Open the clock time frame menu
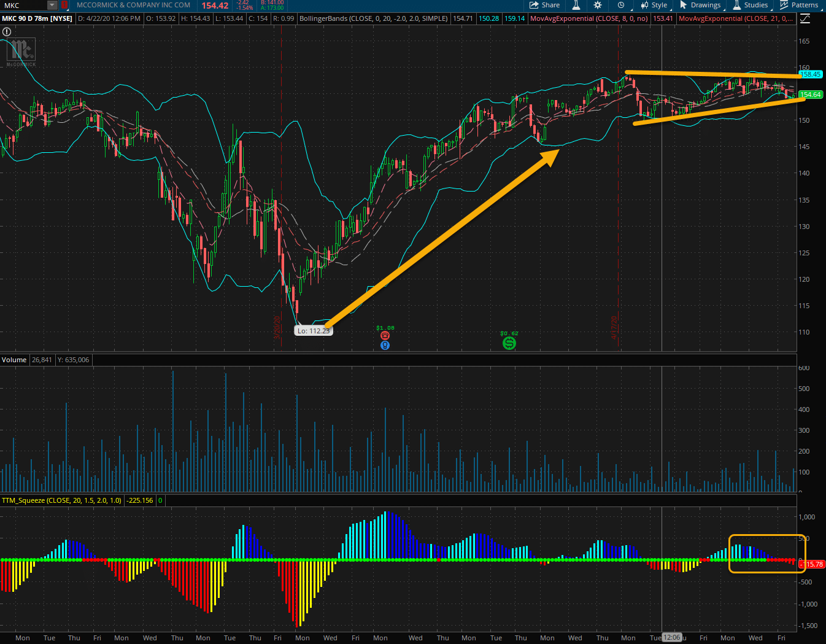This screenshot has width=826, height=644. coord(621,5)
